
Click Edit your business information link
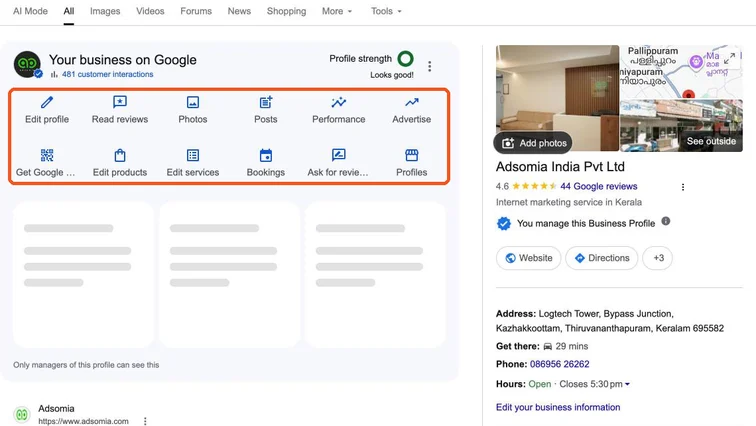(x=558, y=407)
